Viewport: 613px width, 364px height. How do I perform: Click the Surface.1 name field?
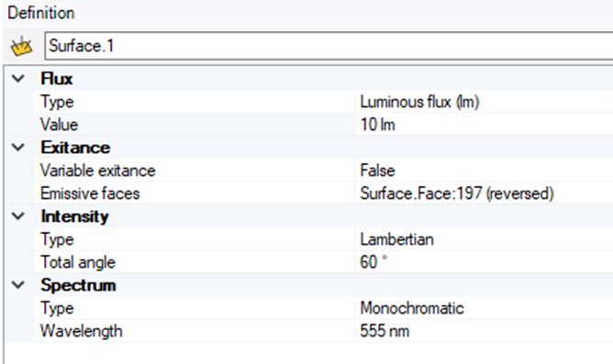click(329, 46)
